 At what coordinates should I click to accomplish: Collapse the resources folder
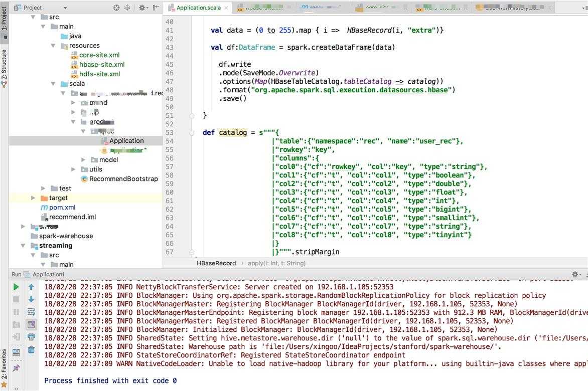53,45
